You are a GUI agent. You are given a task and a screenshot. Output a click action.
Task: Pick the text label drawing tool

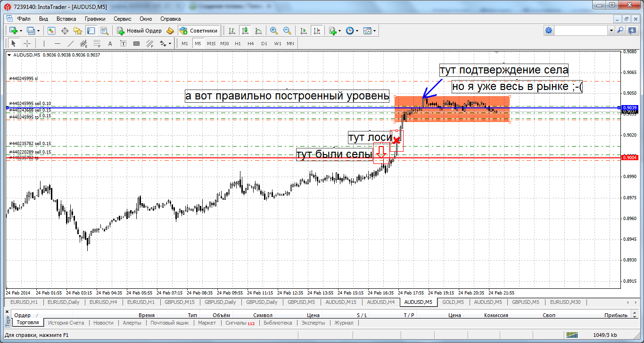click(110, 44)
